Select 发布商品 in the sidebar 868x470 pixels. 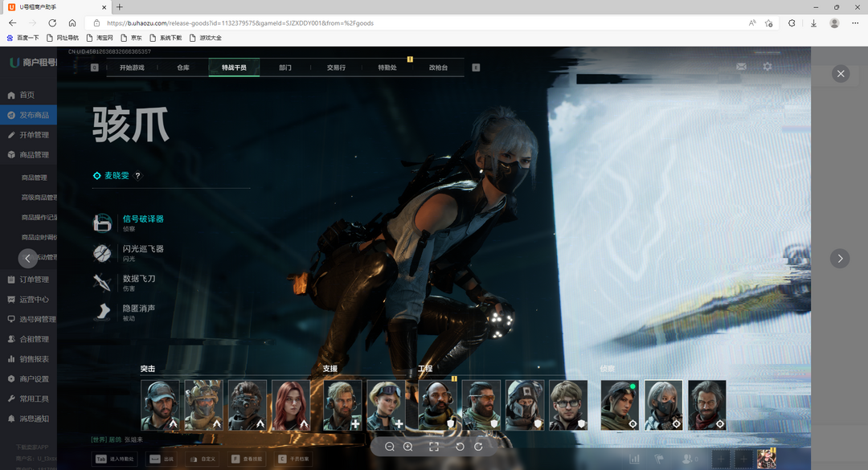click(x=28, y=115)
